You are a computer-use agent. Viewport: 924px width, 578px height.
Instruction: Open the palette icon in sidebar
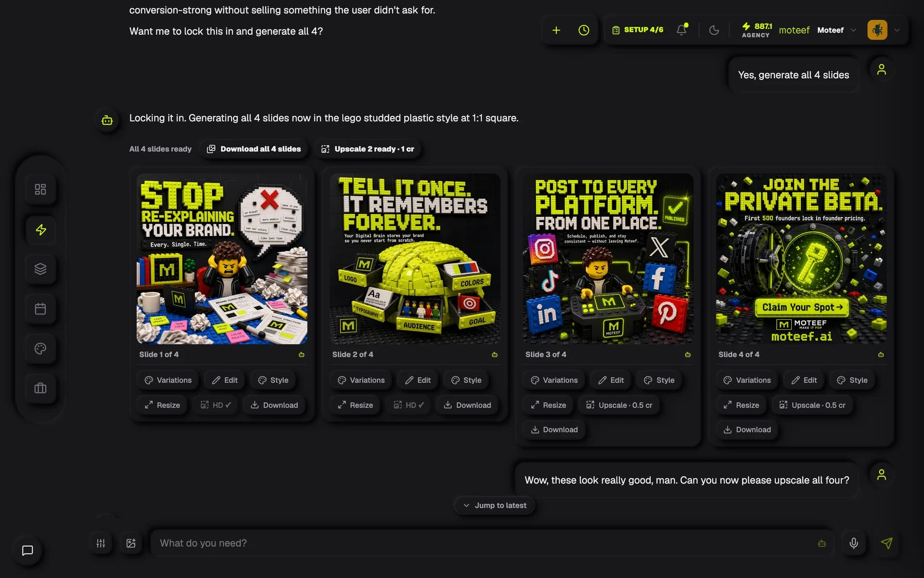40,348
